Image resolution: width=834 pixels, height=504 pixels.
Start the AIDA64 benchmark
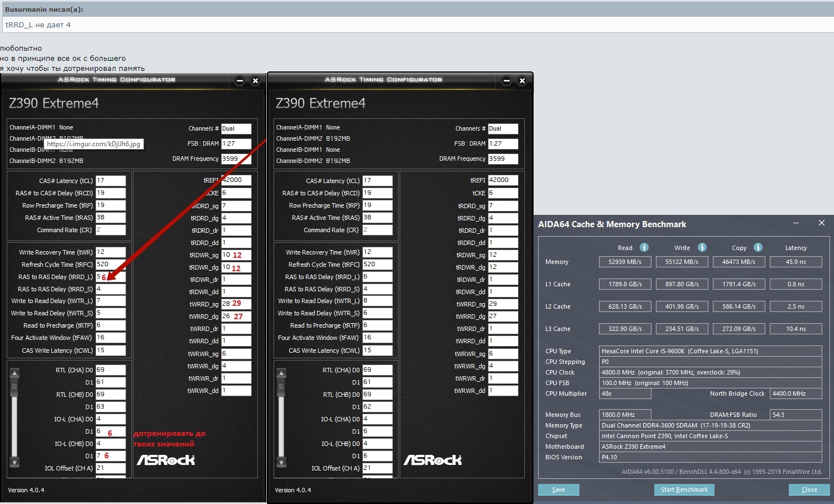684,489
